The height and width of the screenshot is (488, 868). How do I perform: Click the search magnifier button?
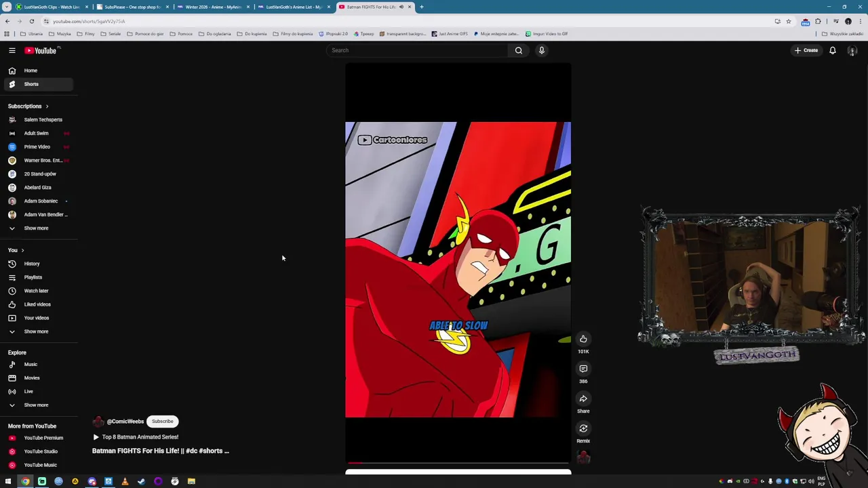pos(518,50)
